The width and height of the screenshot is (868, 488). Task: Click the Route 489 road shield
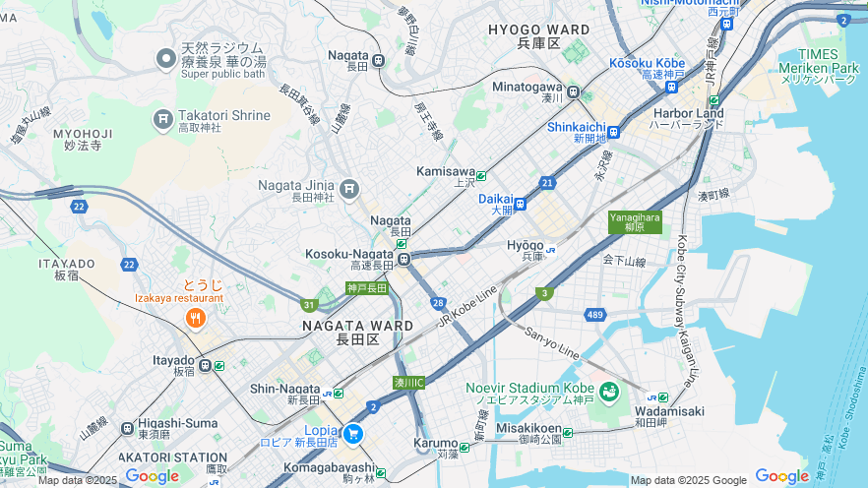tap(595, 315)
